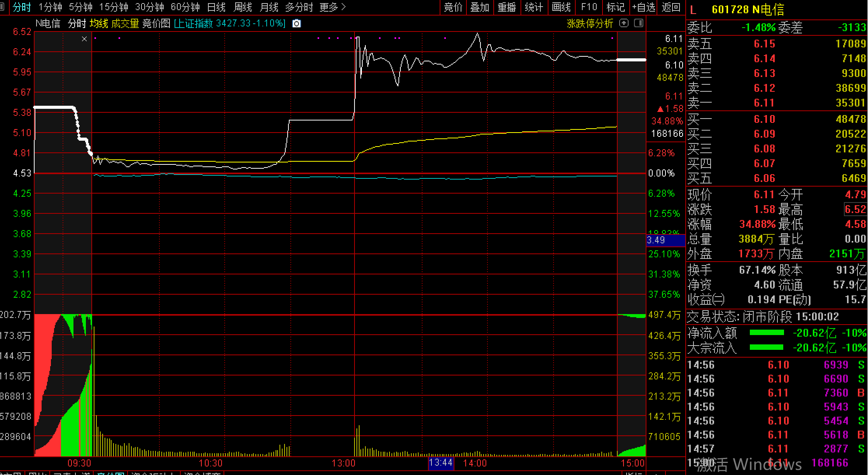The image size is (868, 475).
Task: Toggle the 均线 average line indicator
Action: [99, 24]
